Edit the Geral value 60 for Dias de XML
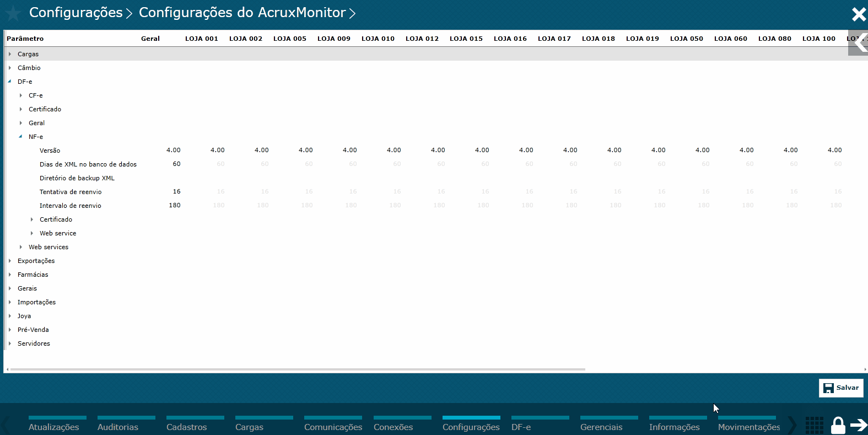 point(176,164)
